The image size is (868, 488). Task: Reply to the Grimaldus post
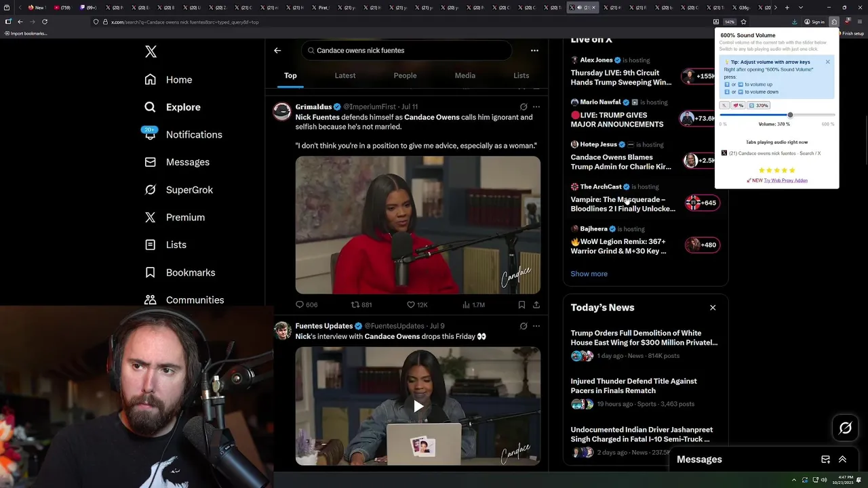[x=307, y=305]
